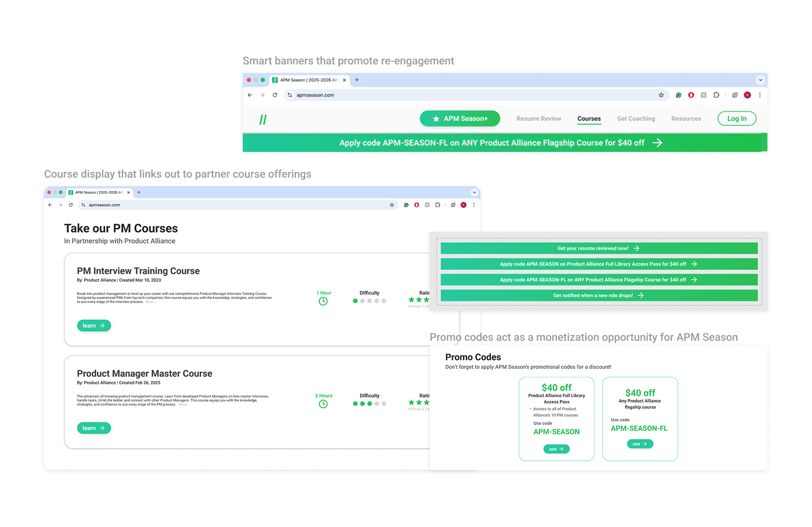Reload page in the top banner browser window

[x=275, y=95]
